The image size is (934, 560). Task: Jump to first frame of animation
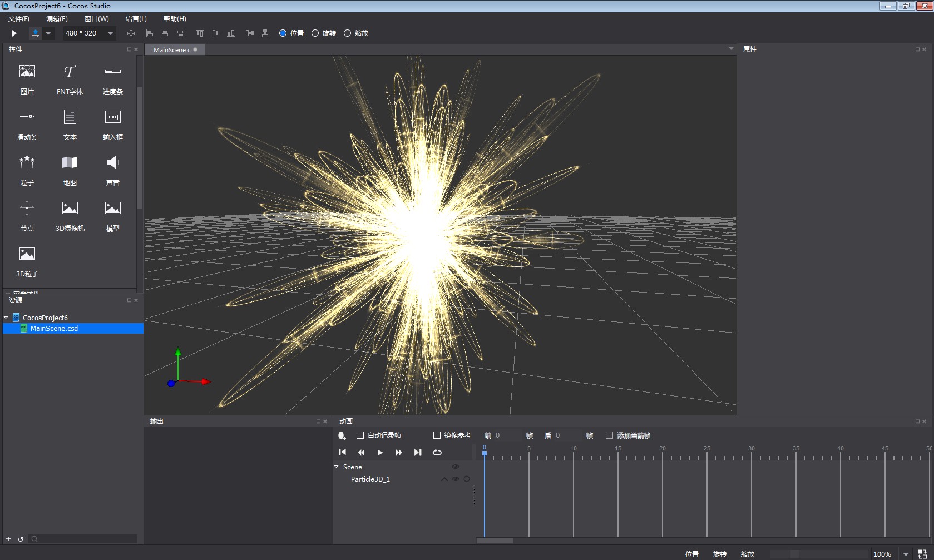point(343,452)
